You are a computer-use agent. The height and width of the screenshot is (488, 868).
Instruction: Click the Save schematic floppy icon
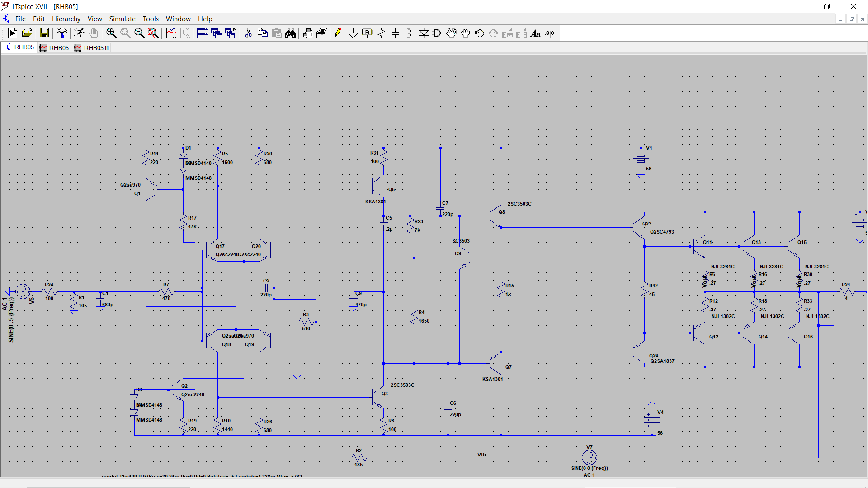[44, 33]
